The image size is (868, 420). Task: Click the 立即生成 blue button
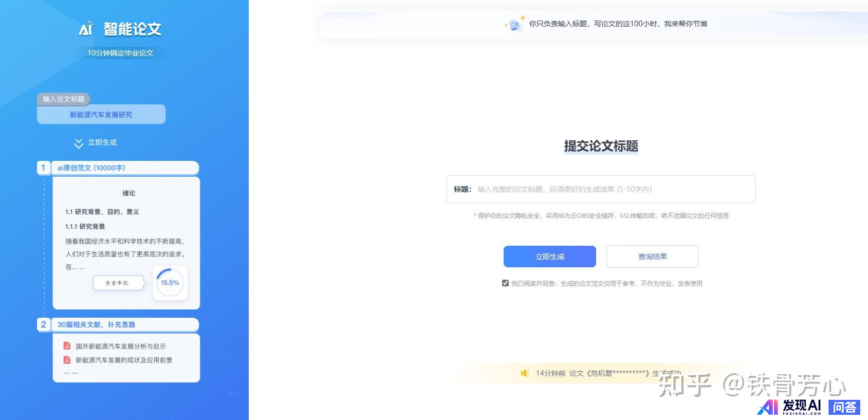coord(549,257)
